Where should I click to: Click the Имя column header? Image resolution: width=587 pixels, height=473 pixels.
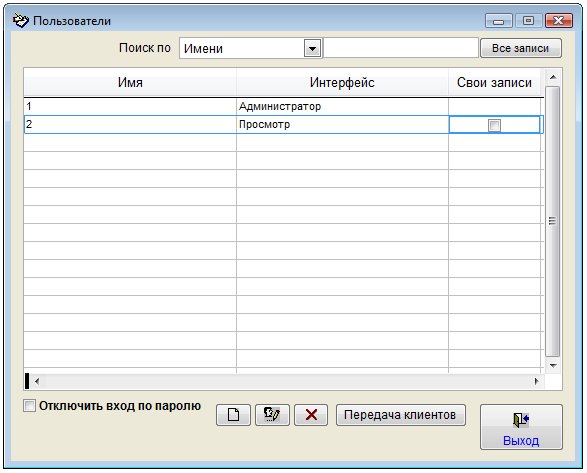point(130,82)
